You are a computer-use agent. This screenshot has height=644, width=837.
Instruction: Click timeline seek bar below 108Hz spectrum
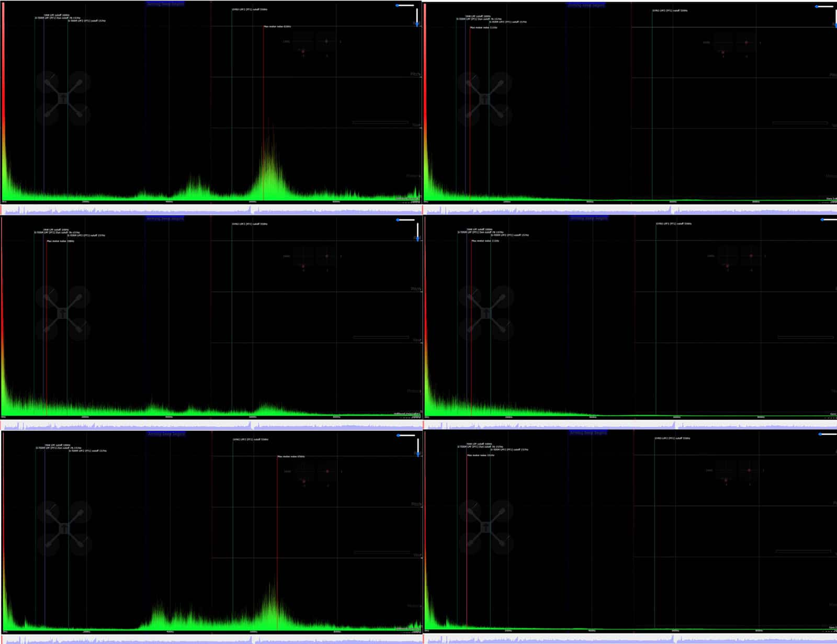tap(211, 425)
